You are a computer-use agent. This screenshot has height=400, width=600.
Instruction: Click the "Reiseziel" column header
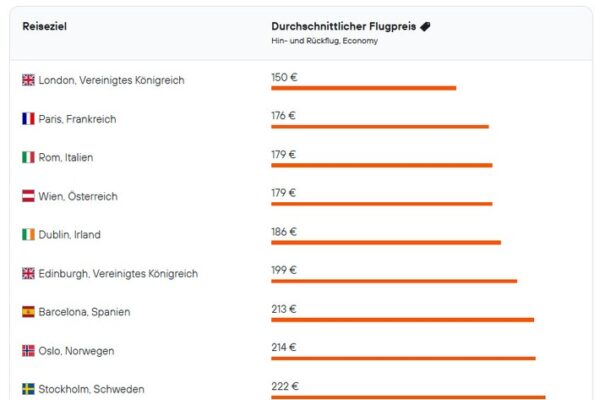pos(45,26)
